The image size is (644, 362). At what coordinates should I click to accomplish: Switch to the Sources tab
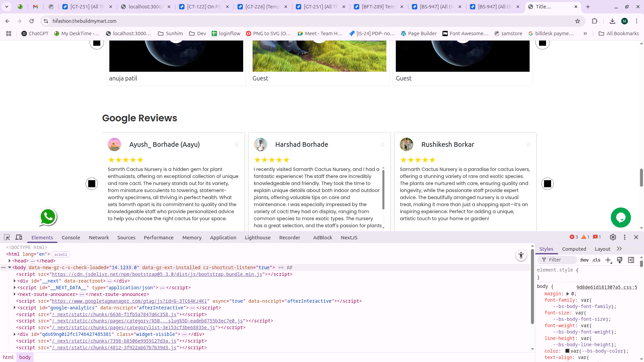(126, 237)
